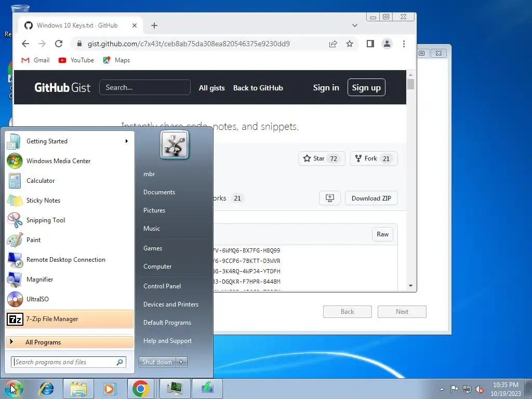This screenshot has width=532, height=399.
Task: Open new Chrome tab
Action: (154, 25)
